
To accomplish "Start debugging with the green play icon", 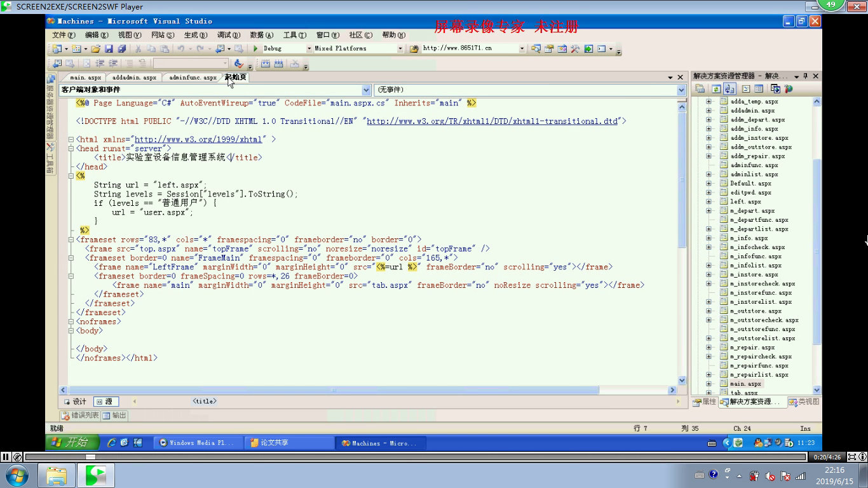I will click(255, 48).
